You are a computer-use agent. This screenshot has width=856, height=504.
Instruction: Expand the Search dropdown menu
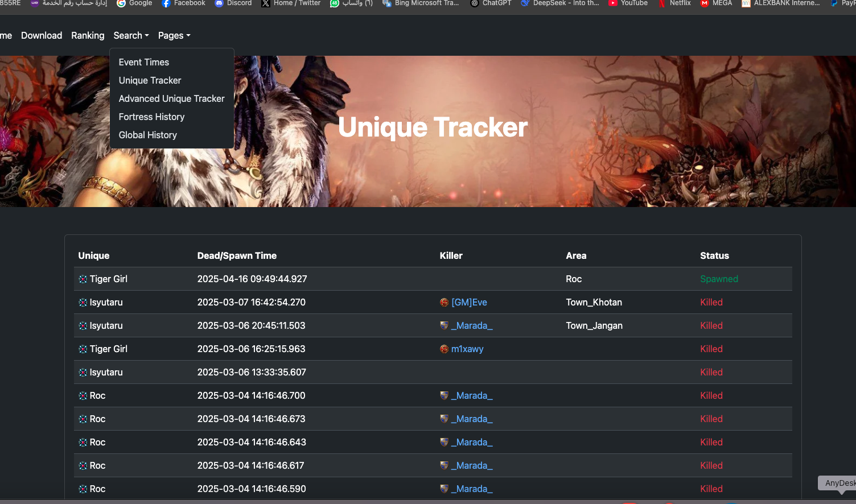(131, 35)
